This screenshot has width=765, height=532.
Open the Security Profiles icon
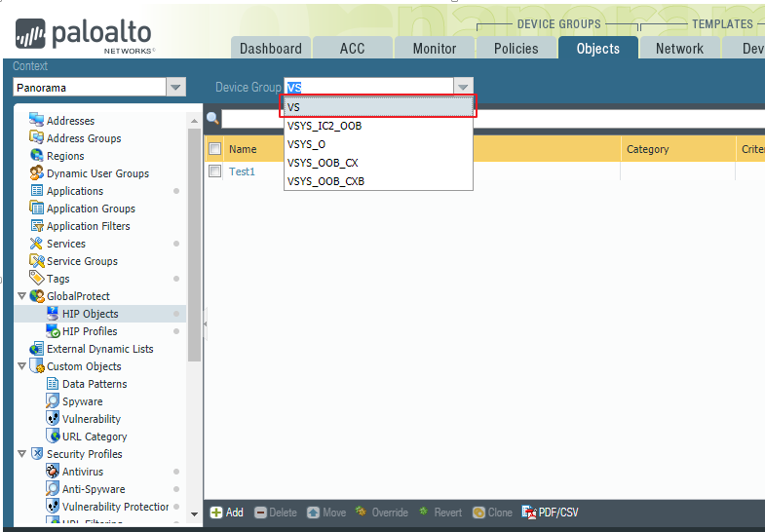(37, 453)
